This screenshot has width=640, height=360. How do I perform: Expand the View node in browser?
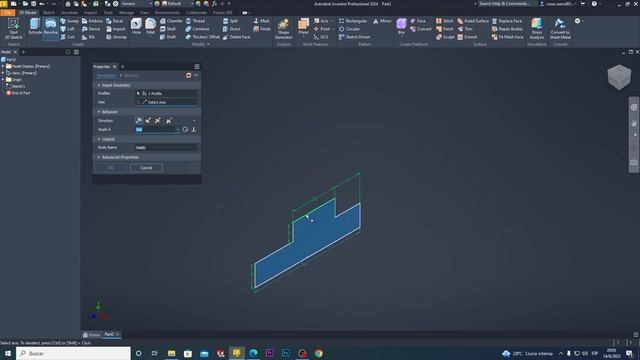pyautogui.click(x=3, y=73)
